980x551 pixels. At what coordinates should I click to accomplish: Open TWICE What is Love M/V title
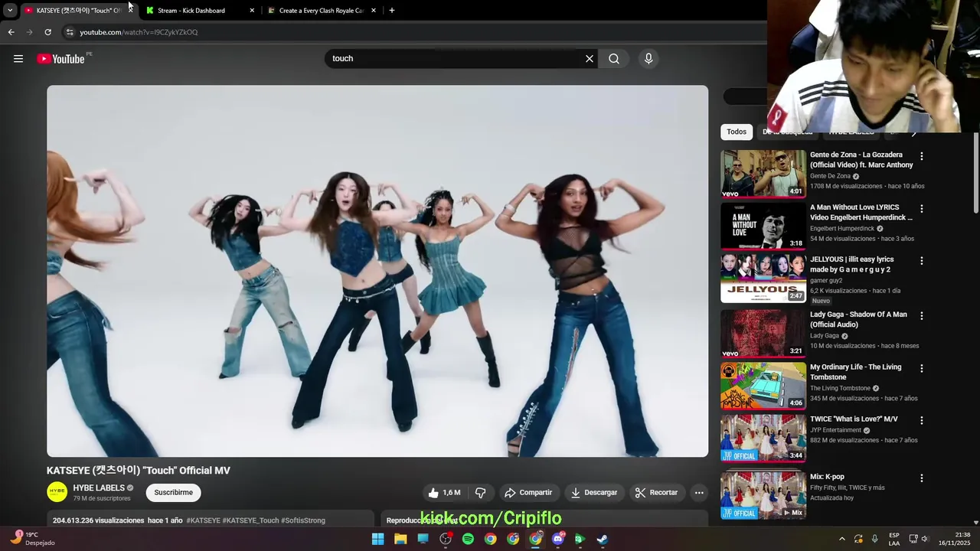click(x=854, y=419)
